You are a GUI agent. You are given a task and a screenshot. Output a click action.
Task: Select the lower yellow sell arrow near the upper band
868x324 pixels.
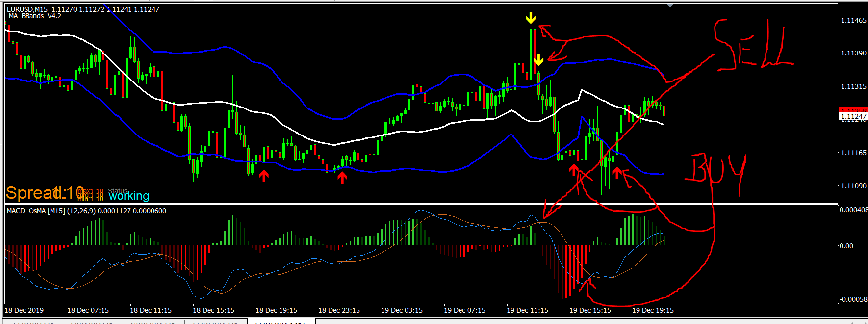[x=538, y=60]
